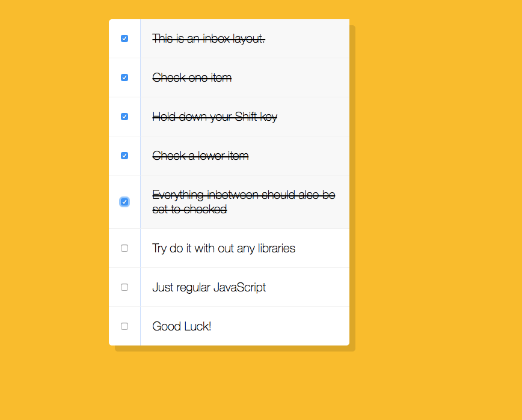Click the 'set to checked' second line
522x420 pixels.
189,210
